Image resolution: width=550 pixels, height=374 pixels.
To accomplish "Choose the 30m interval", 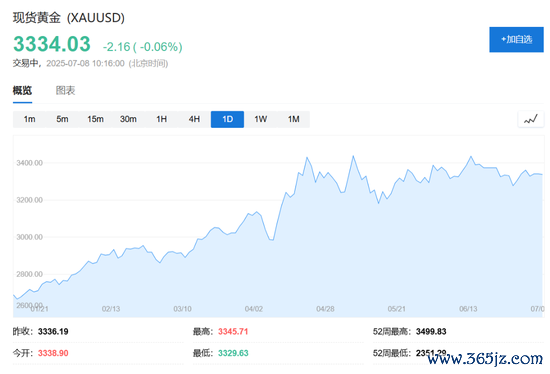I will pyautogui.click(x=128, y=119).
